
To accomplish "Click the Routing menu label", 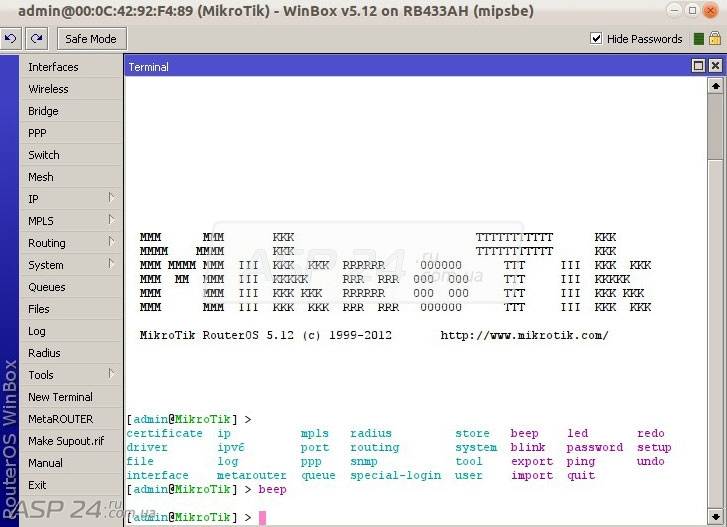I will coord(47,243).
